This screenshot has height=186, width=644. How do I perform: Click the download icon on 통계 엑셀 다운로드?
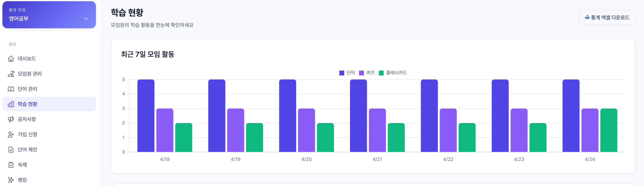coord(587,17)
